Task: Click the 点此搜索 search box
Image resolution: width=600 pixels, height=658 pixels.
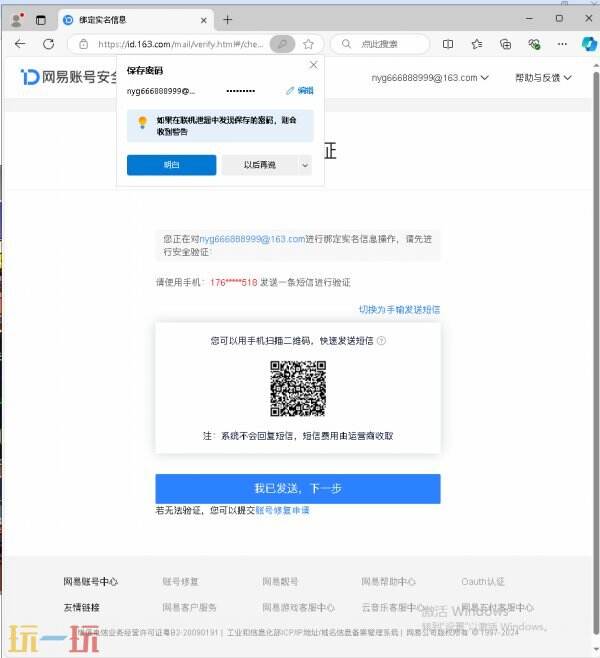Action: 380,44
